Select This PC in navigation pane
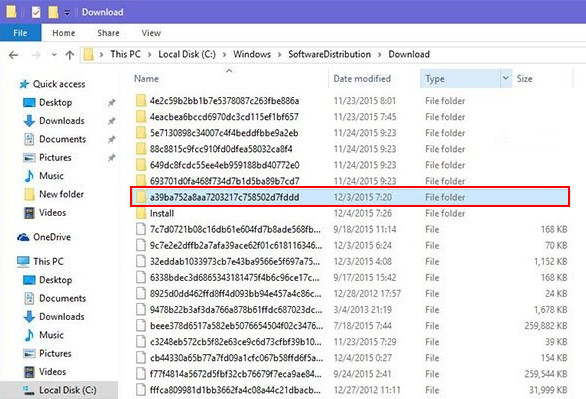 tap(48, 261)
